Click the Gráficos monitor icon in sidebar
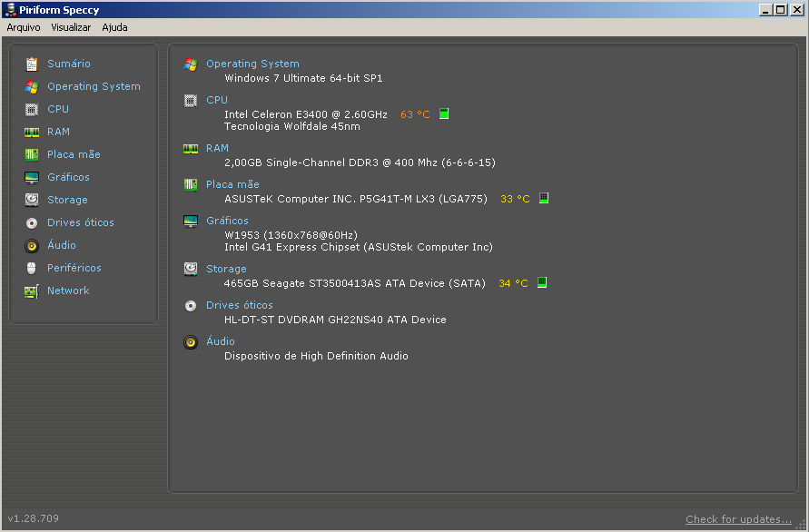The image size is (809, 532). (x=32, y=177)
